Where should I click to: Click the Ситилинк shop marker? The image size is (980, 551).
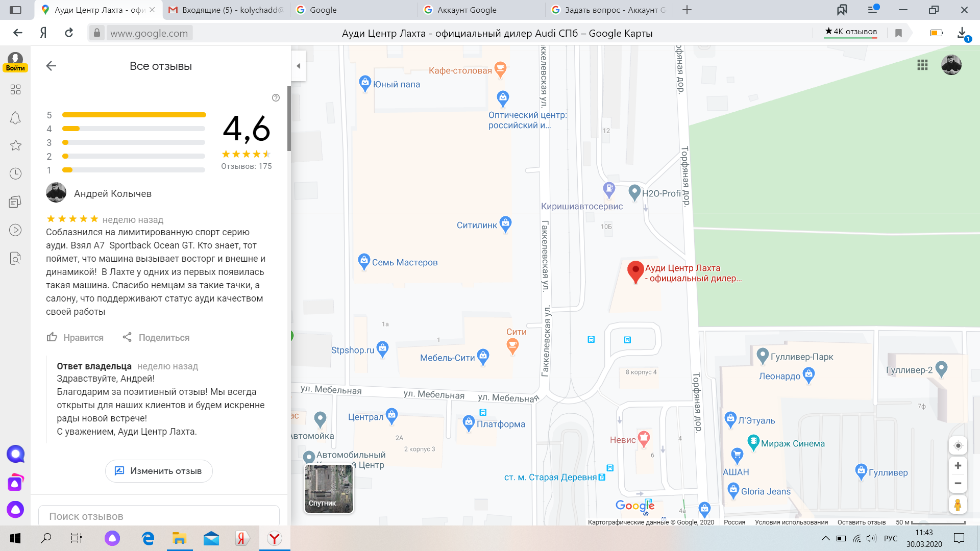(505, 224)
